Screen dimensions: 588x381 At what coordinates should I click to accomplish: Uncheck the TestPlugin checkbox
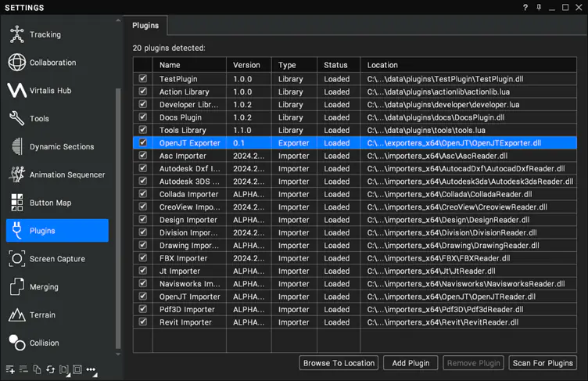(143, 78)
